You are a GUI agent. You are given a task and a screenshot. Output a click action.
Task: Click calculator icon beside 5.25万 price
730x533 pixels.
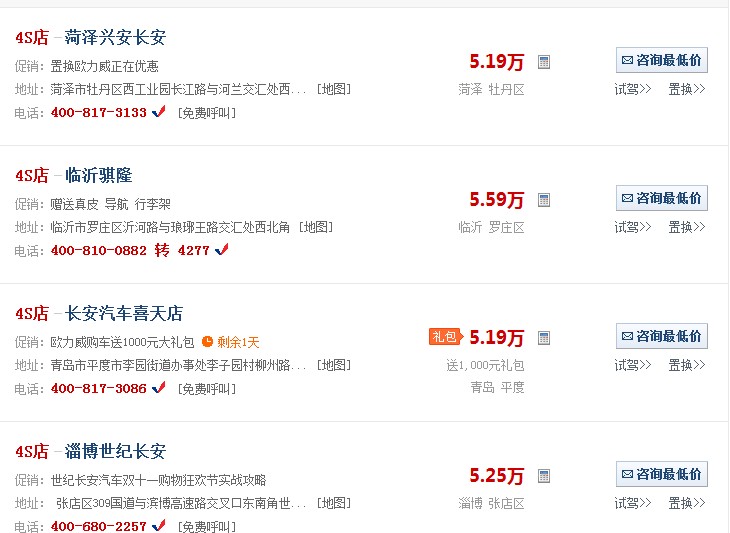(x=544, y=476)
